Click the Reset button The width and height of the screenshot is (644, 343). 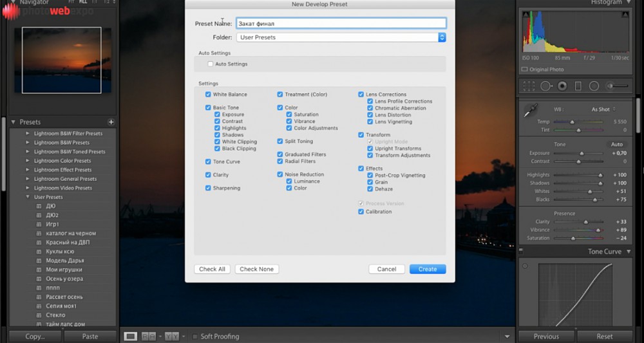[605, 337]
